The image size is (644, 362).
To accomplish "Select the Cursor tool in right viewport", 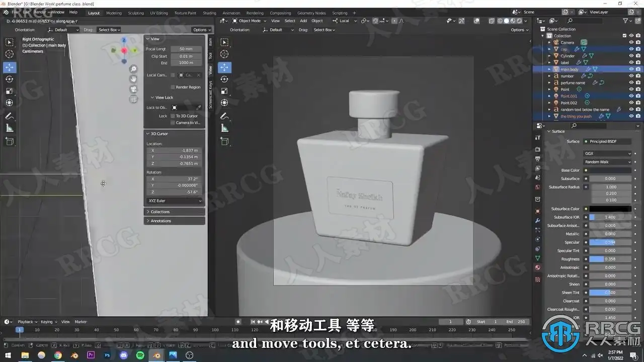I will click(224, 54).
